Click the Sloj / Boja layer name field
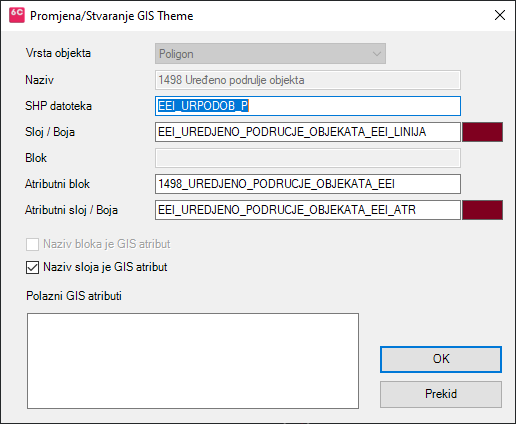The image size is (516, 424). coord(308,132)
